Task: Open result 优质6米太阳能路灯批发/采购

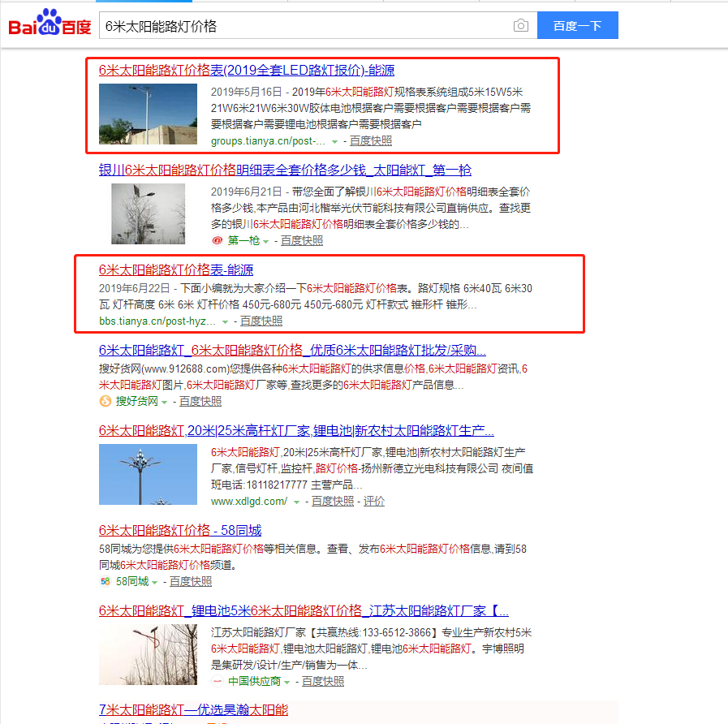Action: point(292,350)
